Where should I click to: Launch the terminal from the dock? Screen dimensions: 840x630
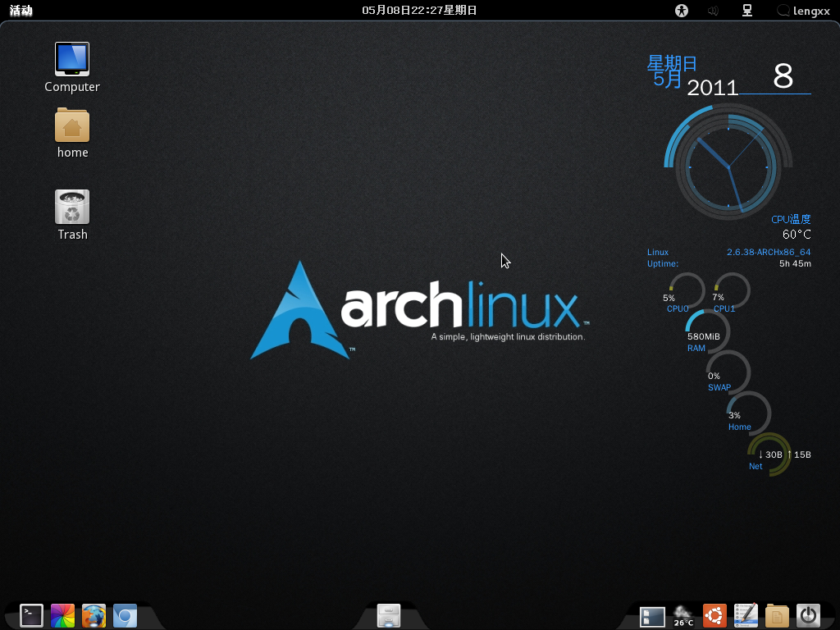coord(32,615)
